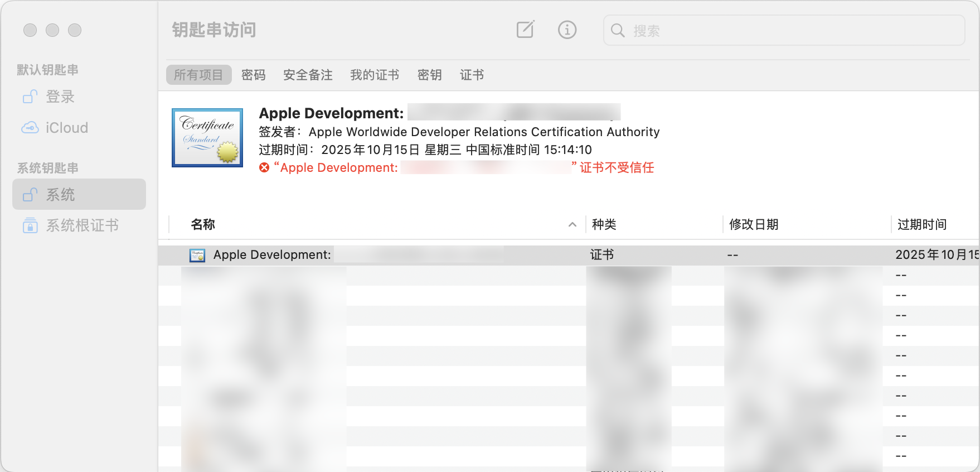This screenshot has width=980, height=472.
Task: Switch to 我的证书 tab
Action: click(375, 75)
